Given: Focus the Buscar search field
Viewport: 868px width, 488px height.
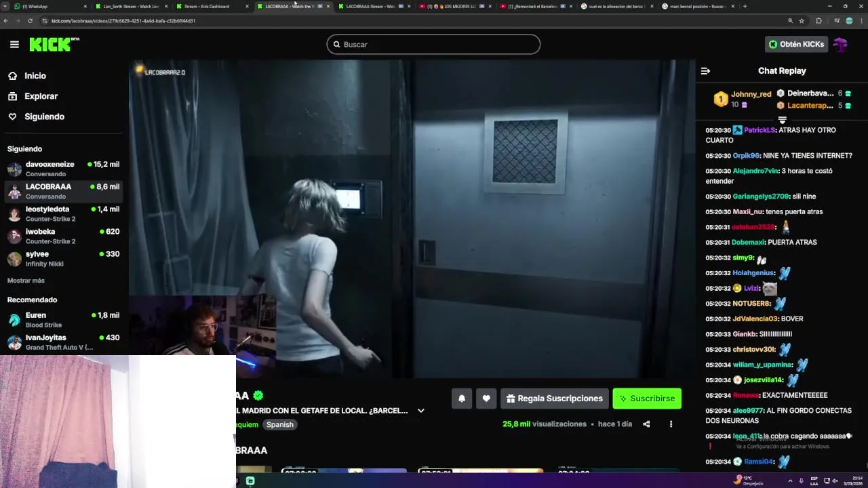Looking at the screenshot, I should (x=433, y=44).
